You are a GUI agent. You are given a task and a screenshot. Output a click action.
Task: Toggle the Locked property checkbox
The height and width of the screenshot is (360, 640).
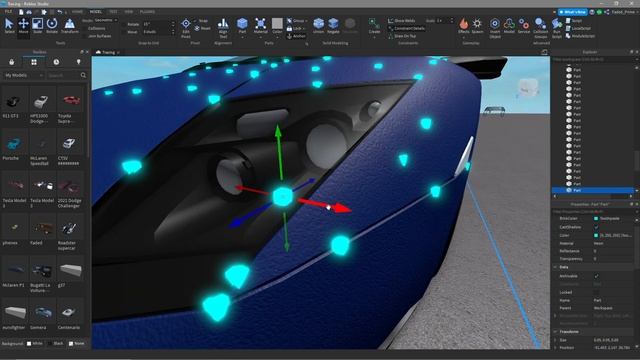596,292
